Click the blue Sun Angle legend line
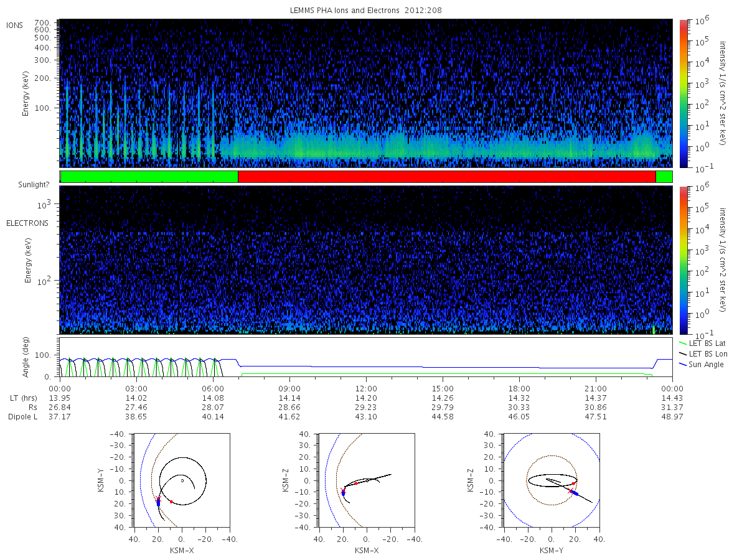 point(682,364)
